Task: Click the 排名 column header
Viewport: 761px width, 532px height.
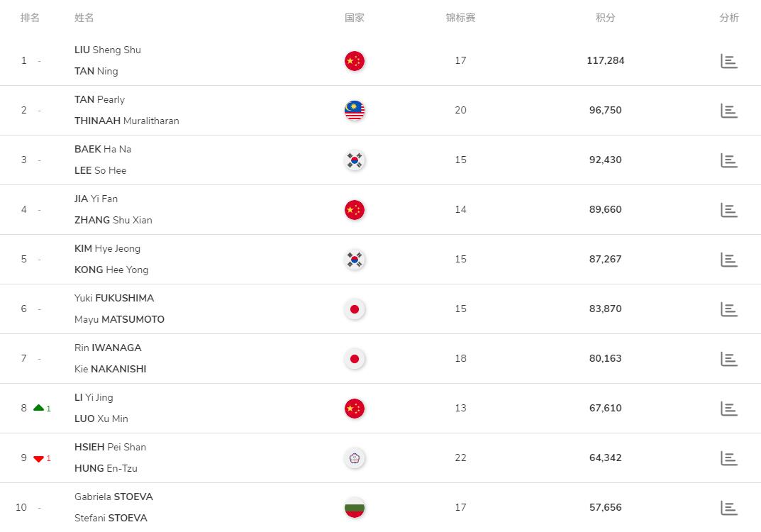Action: click(30, 18)
